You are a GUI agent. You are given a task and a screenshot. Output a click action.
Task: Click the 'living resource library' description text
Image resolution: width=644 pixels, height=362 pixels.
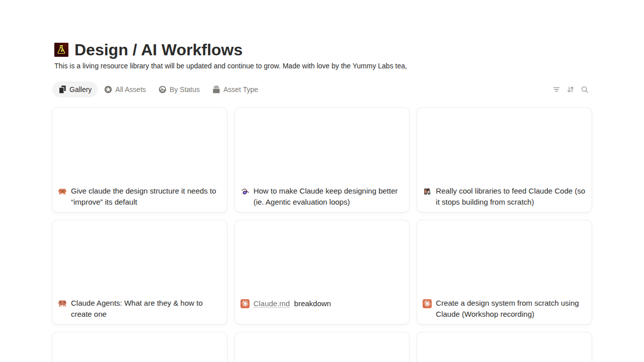click(x=230, y=66)
